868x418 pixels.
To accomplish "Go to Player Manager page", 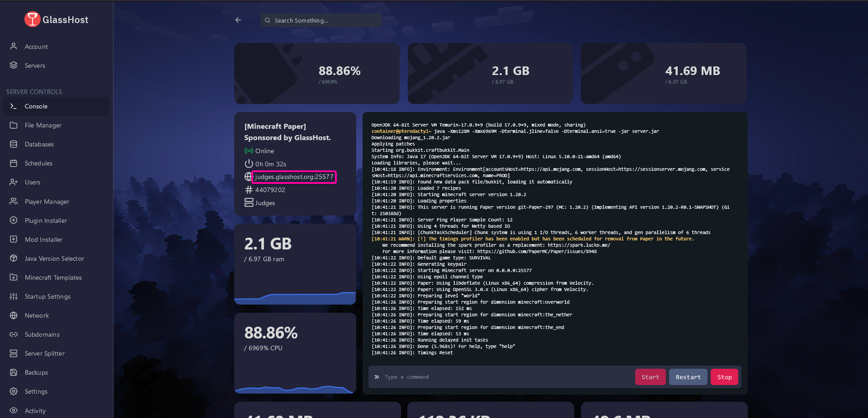I will click(x=47, y=202).
